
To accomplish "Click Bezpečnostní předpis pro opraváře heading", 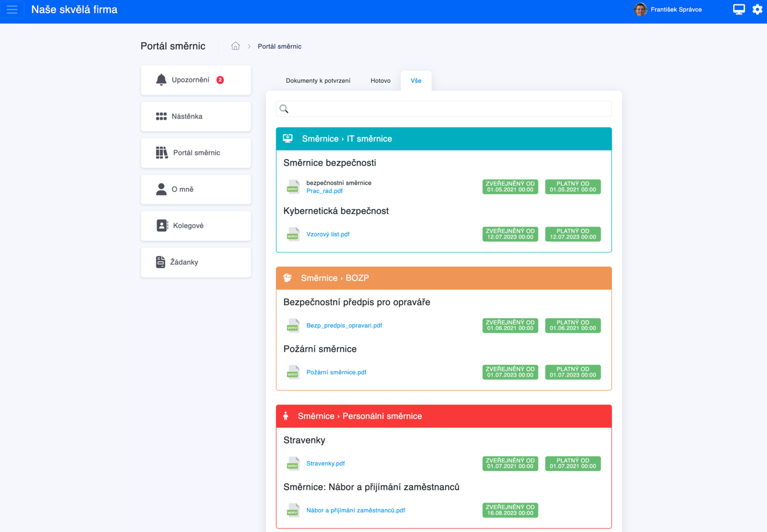I will (357, 302).
